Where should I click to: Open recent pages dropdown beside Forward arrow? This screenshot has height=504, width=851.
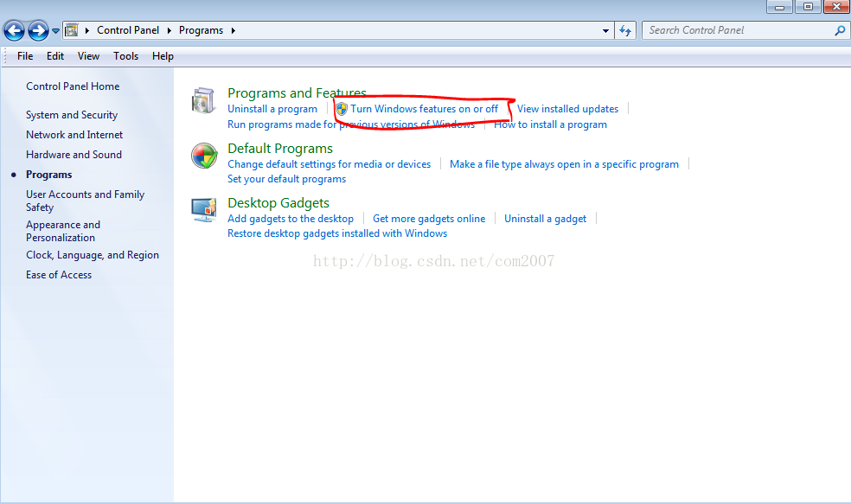pyautogui.click(x=55, y=31)
